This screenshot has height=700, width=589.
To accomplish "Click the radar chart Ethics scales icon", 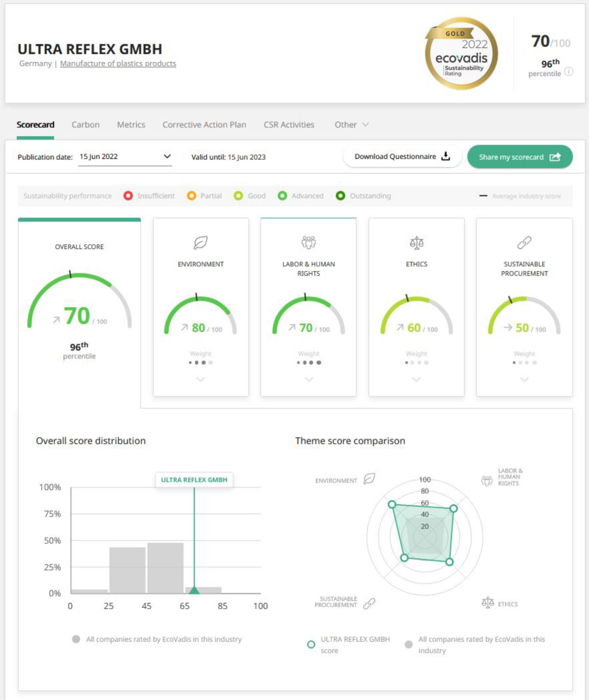I will point(488,603).
